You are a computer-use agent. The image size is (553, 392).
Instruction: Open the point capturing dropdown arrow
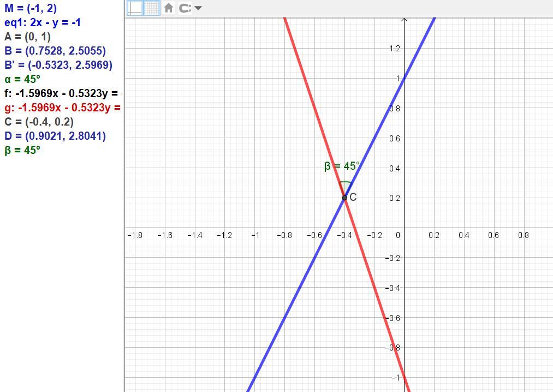pyautogui.click(x=198, y=8)
